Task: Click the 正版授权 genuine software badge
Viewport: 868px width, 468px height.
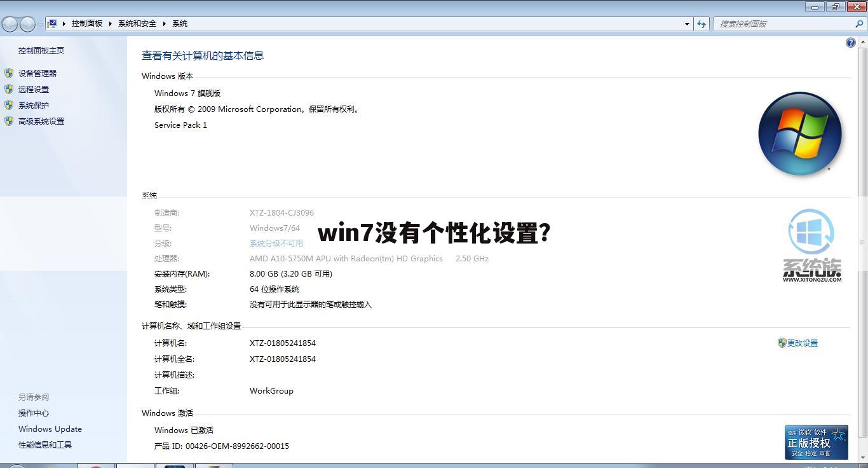Action: (x=817, y=442)
